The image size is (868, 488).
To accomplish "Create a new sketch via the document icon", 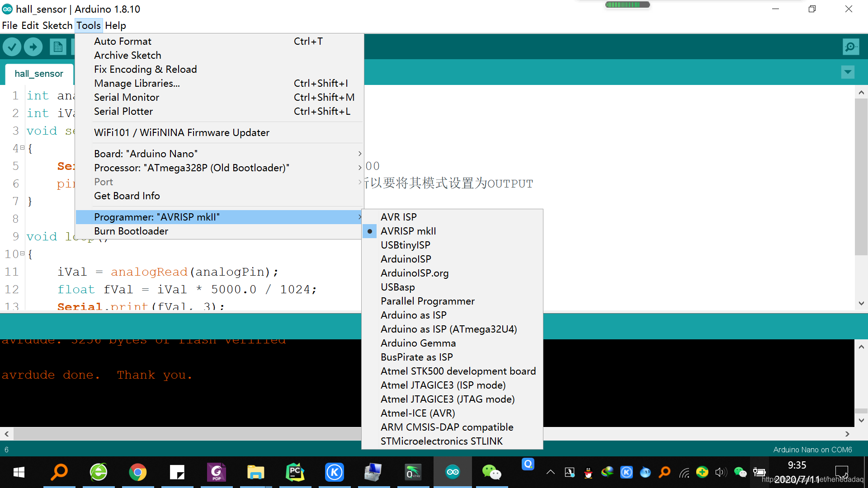I will [x=58, y=47].
